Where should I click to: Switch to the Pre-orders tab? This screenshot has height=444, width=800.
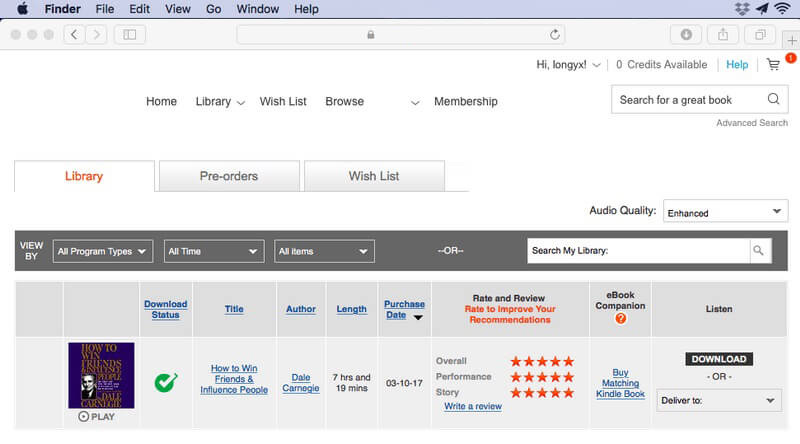click(x=229, y=176)
